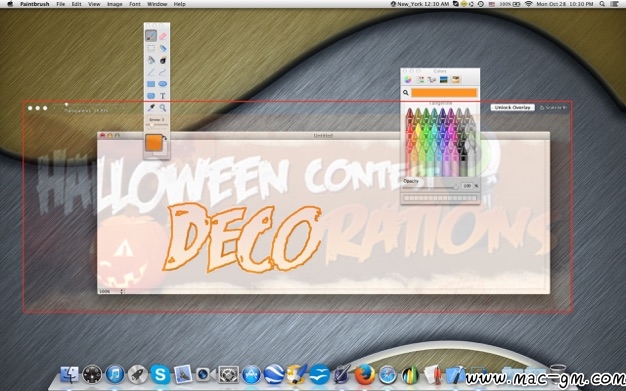Switch to the image palettes picker mode

tap(444, 79)
